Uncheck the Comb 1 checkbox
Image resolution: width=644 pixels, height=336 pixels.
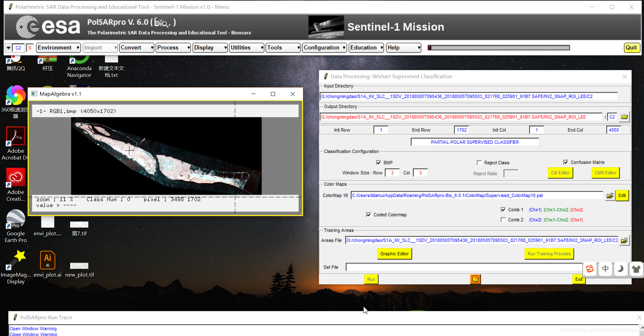[503, 209]
